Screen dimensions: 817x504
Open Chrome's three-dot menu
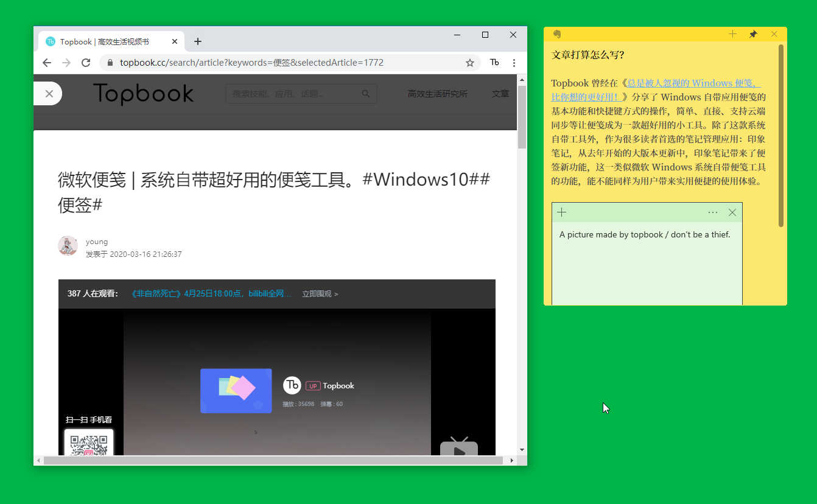point(514,63)
